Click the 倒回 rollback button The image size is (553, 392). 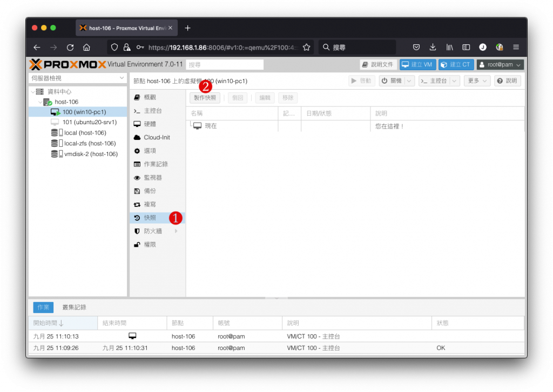[x=238, y=98]
